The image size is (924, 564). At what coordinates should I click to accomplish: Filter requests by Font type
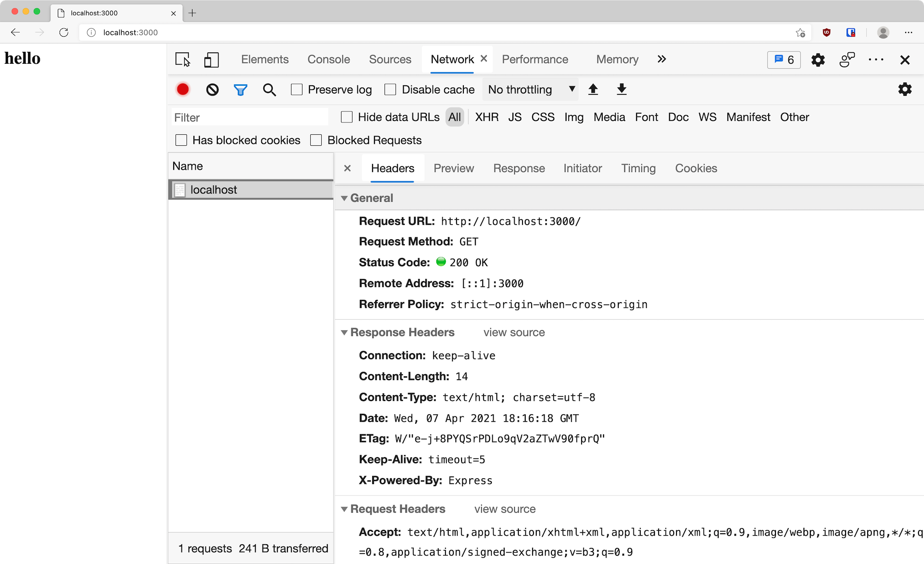point(646,117)
